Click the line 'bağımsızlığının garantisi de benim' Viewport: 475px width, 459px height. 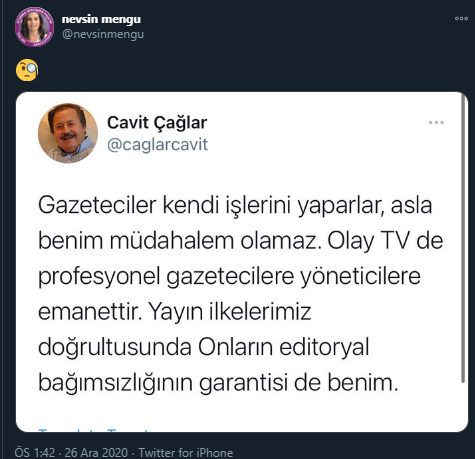point(218,383)
